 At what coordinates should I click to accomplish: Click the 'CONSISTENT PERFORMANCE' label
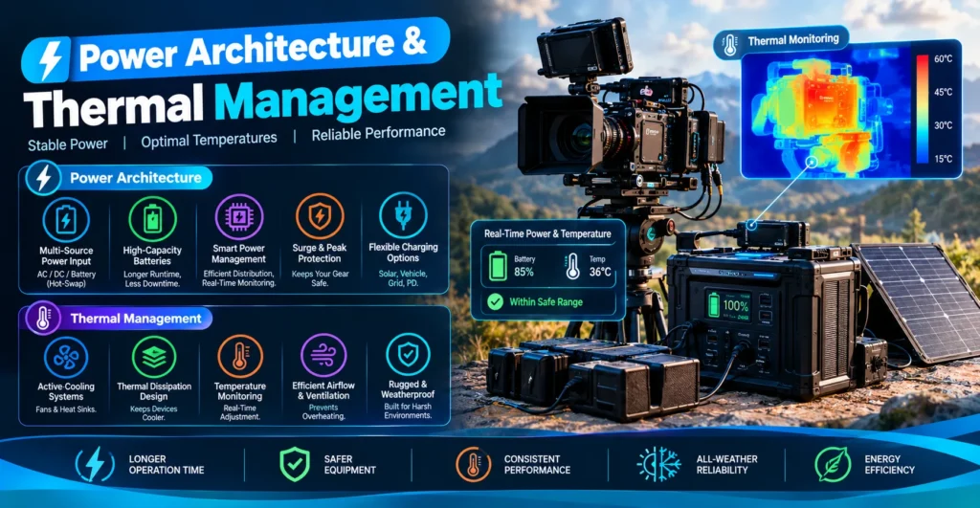coord(537,464)
